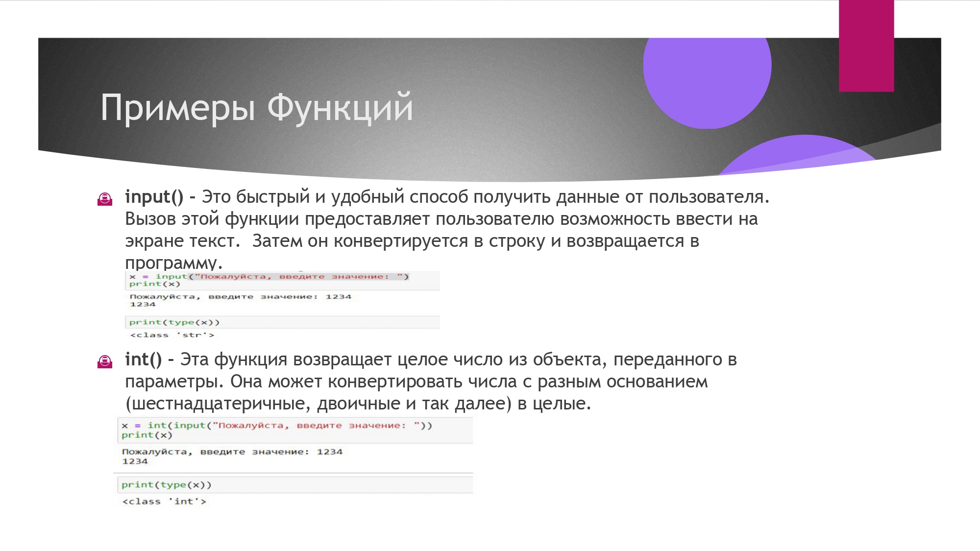The image size is (980, 551).
Task: Select the bold word "int()"
Action: (x=143, y=359)
